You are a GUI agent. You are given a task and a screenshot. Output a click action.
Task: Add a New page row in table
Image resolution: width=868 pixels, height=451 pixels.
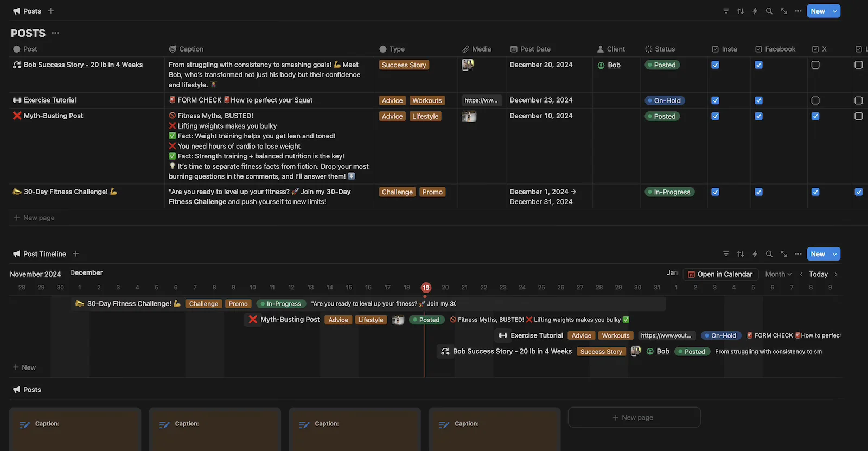point(34,218)
